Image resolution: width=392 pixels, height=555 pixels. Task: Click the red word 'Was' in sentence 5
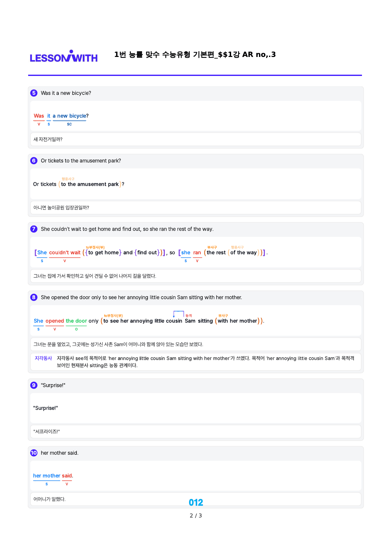(39, 116)
